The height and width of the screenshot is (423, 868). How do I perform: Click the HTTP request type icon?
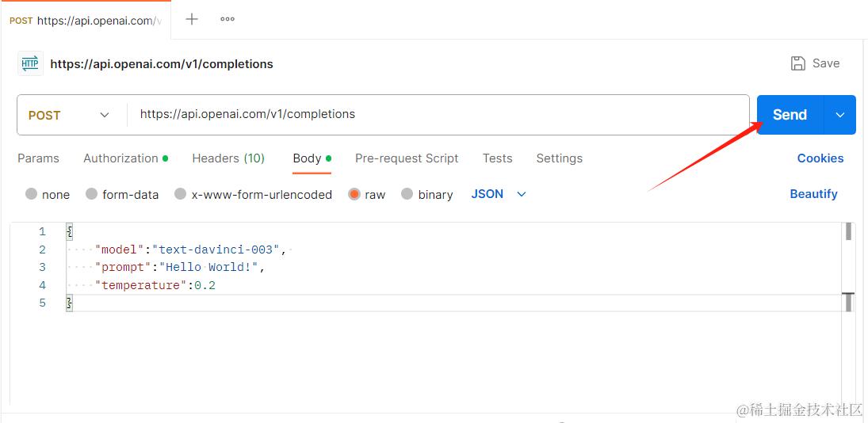click(30, 63)
